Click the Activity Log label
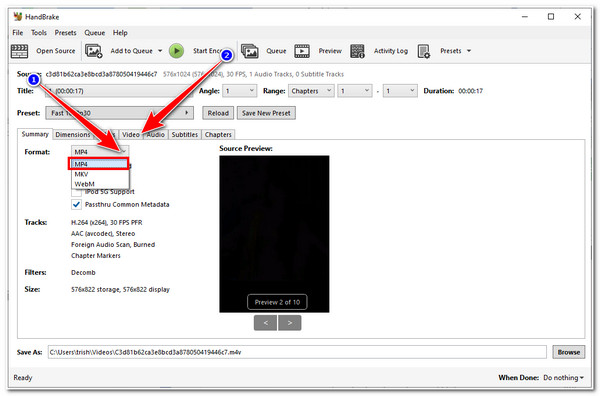This screenshot has height=396, width=600. click(x=391, y=51)
